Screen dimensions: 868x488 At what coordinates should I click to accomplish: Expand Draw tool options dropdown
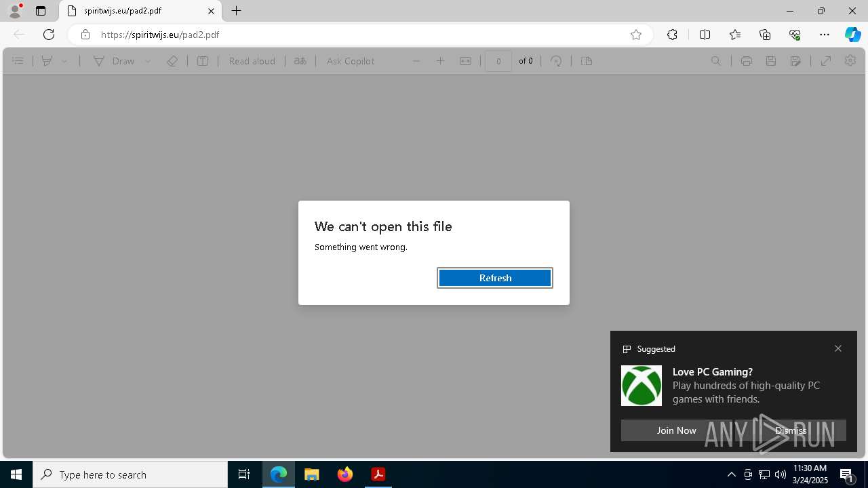point(148,61)
